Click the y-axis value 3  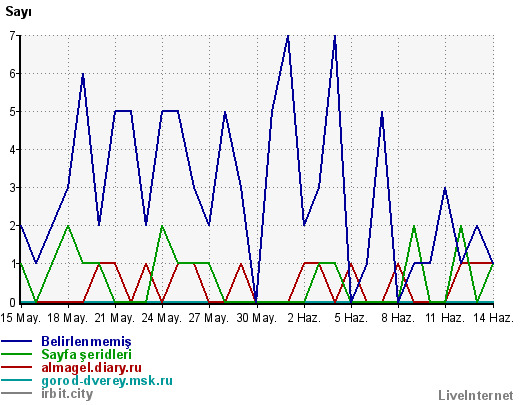click(x=13, y=187)
